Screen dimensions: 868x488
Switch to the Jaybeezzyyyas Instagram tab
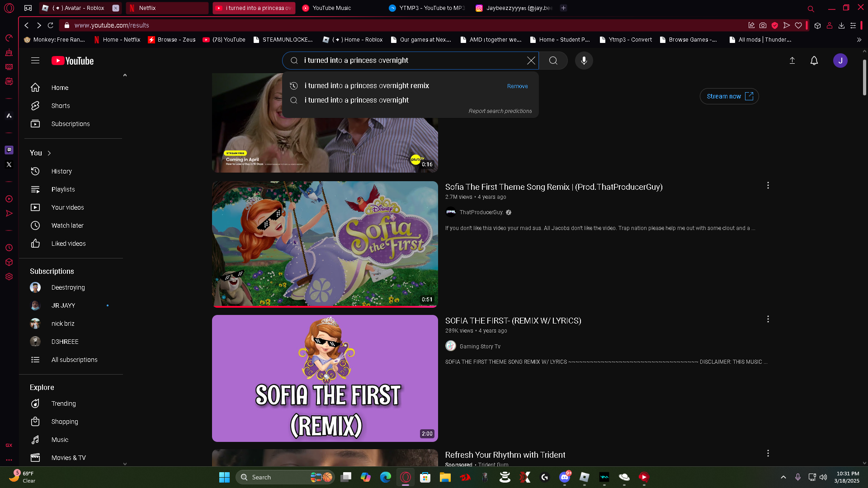[x=514, y=8]
